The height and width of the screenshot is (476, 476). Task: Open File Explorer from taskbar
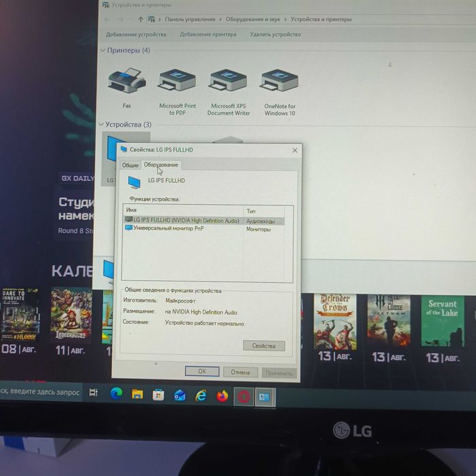pos(137,394)
